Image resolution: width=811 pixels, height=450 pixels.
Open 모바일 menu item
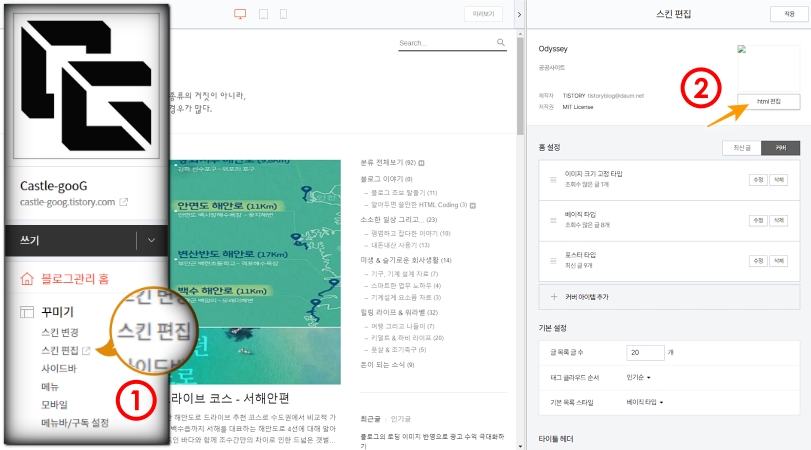(x=54, y=404)
